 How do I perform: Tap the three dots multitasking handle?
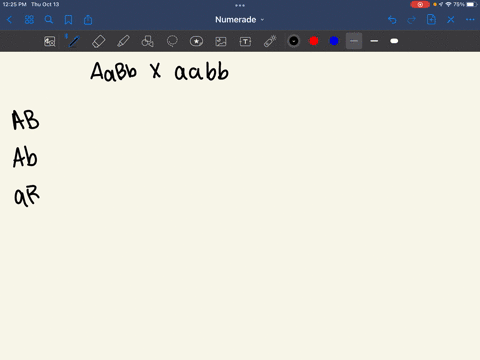pos(240,5)
